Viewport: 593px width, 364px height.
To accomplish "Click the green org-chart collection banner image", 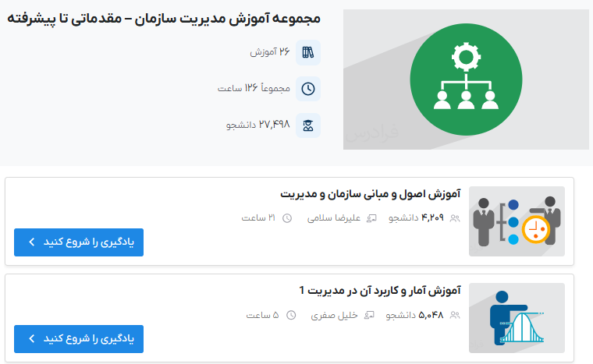I will click(466, 80).
